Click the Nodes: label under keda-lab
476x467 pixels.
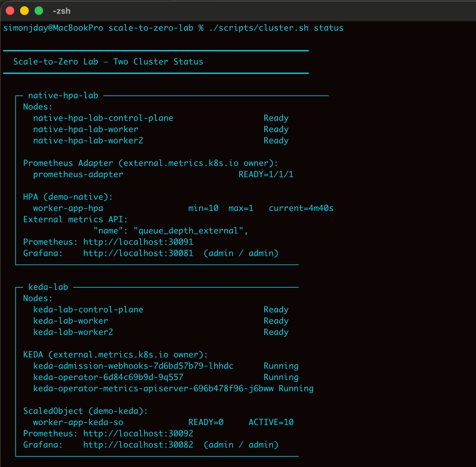tap(38, 298)
